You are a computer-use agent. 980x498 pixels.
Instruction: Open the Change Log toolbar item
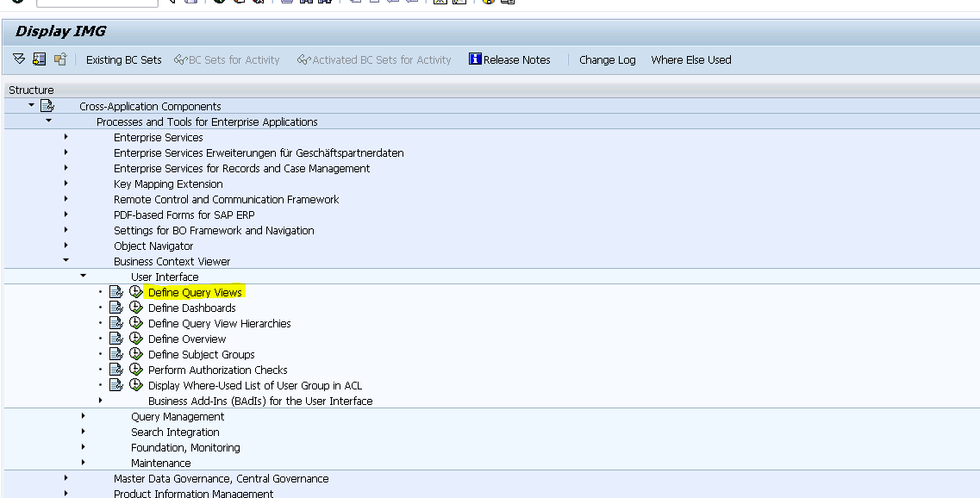pos(607,59)
